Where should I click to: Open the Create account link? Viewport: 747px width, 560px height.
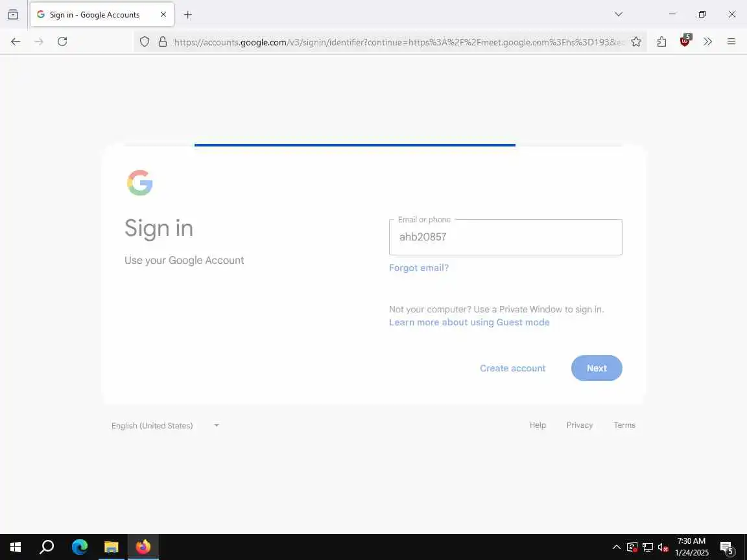pyautogui.click(x=513, y=368)
